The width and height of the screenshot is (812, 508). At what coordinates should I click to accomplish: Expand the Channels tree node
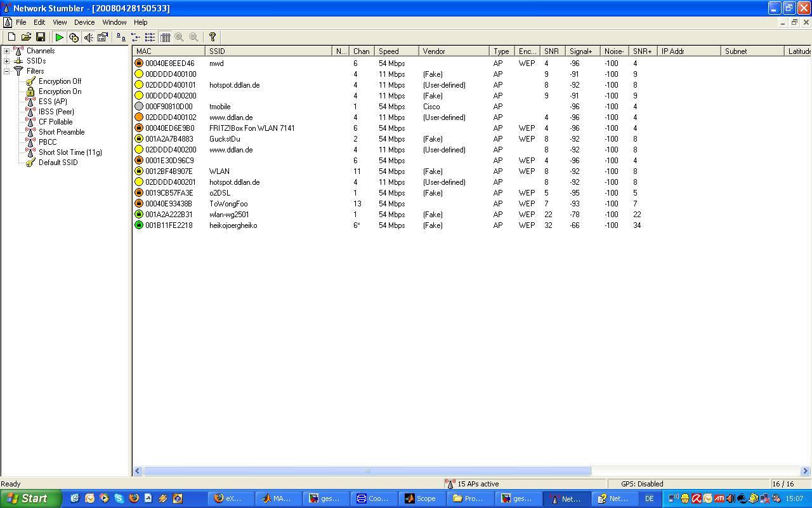6,51
